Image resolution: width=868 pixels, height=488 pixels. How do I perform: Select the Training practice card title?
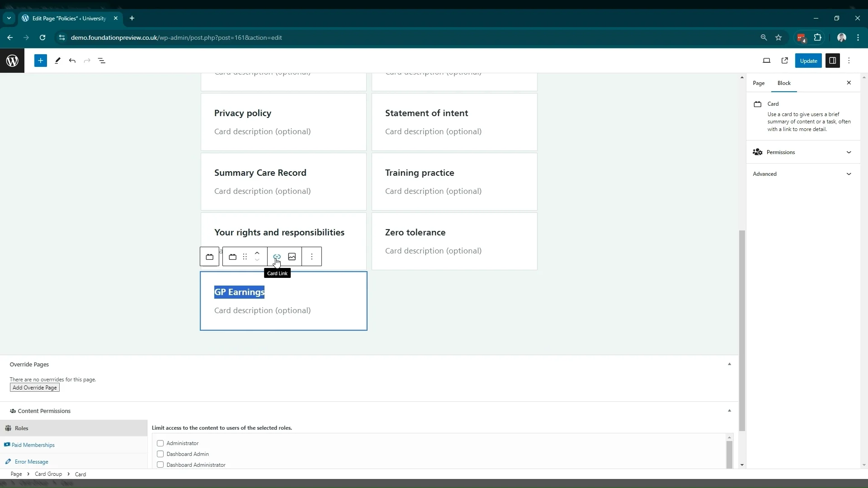pyautogui.click(x=420, y=173)
